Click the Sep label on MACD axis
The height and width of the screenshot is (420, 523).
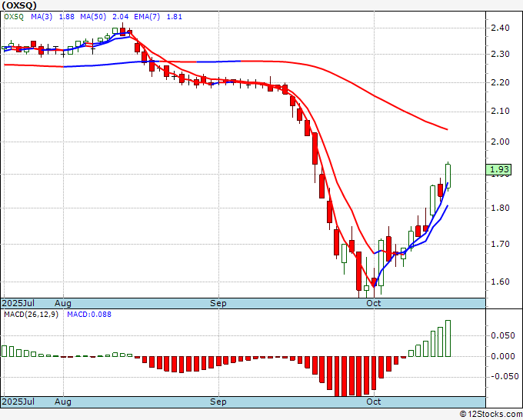coord(218,402)
